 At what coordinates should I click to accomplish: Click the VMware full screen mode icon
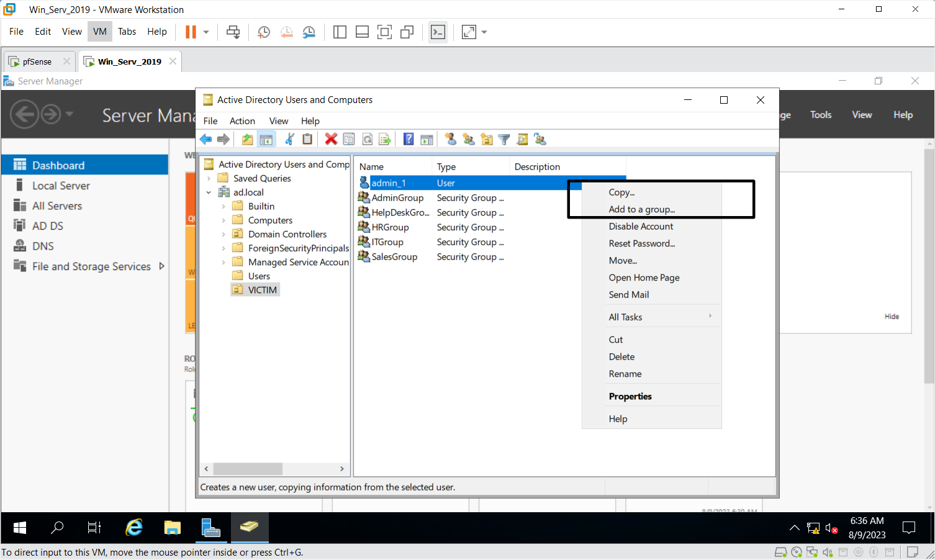click(x=384, y=32)
